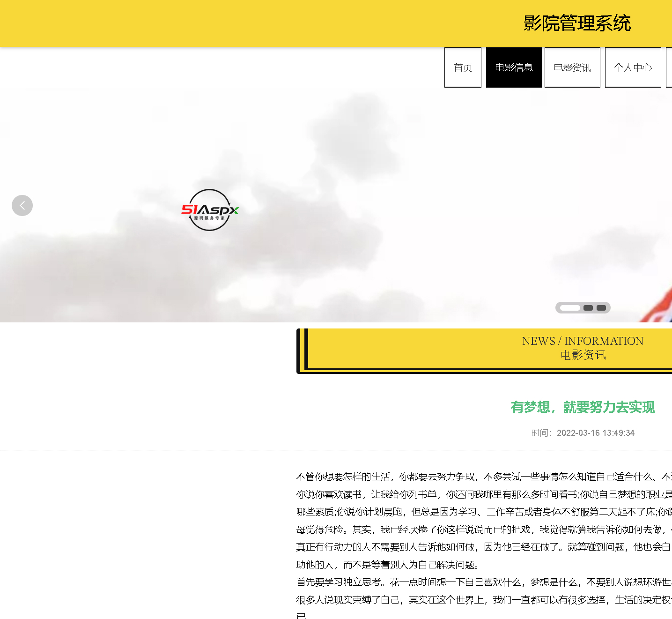Click the 电影资讯 section heading under NEWS

[583, 355]
